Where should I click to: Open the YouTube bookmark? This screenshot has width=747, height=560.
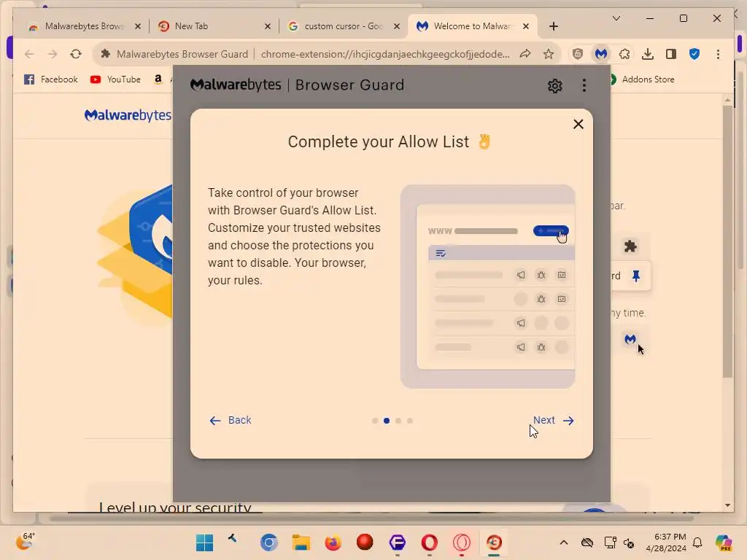coord(116,79)
